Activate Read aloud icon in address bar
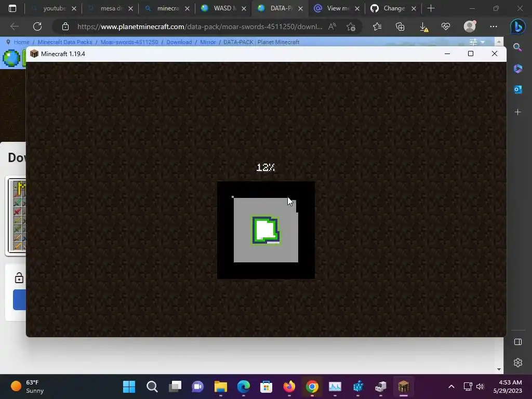 point(332,26)
